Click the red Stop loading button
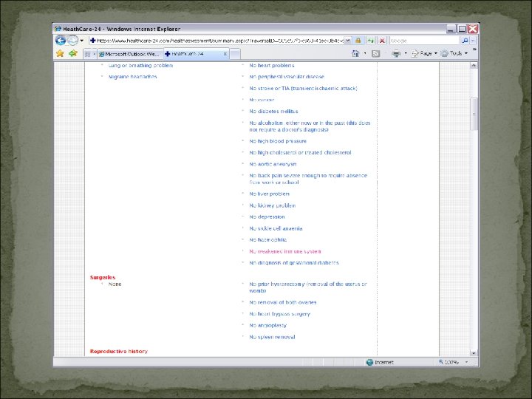Viewport: 532px width, 399px height. (x=383, y=41)
